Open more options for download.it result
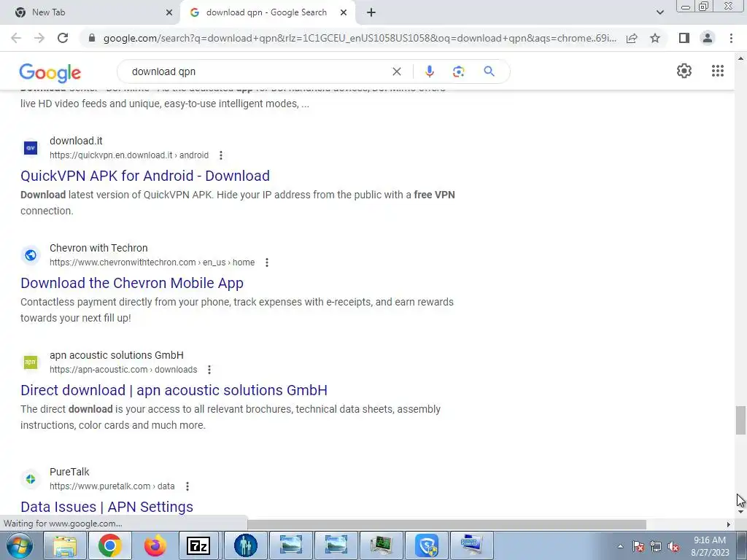 coord(220,155)
